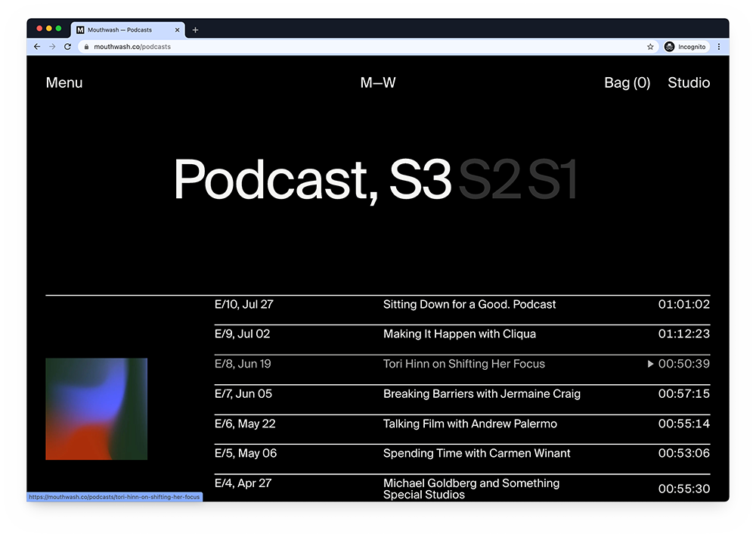
Task: Open Talking Film with Andrew Palermo
Action: click(469, 424)
